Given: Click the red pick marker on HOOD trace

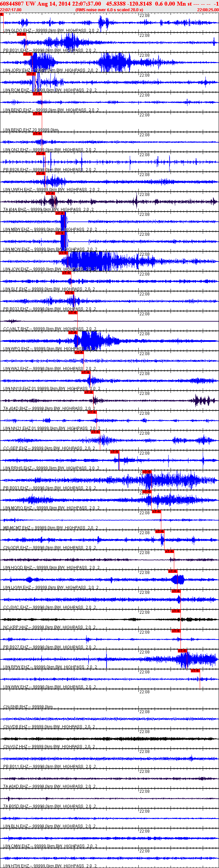Looking at the screenshot, I should coord(170,551).
